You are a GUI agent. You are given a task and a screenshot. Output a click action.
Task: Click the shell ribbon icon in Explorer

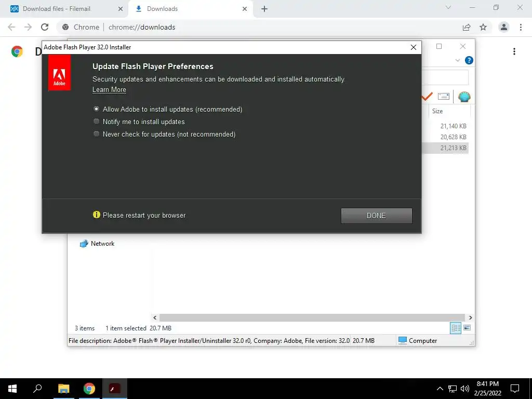point(464,97)
